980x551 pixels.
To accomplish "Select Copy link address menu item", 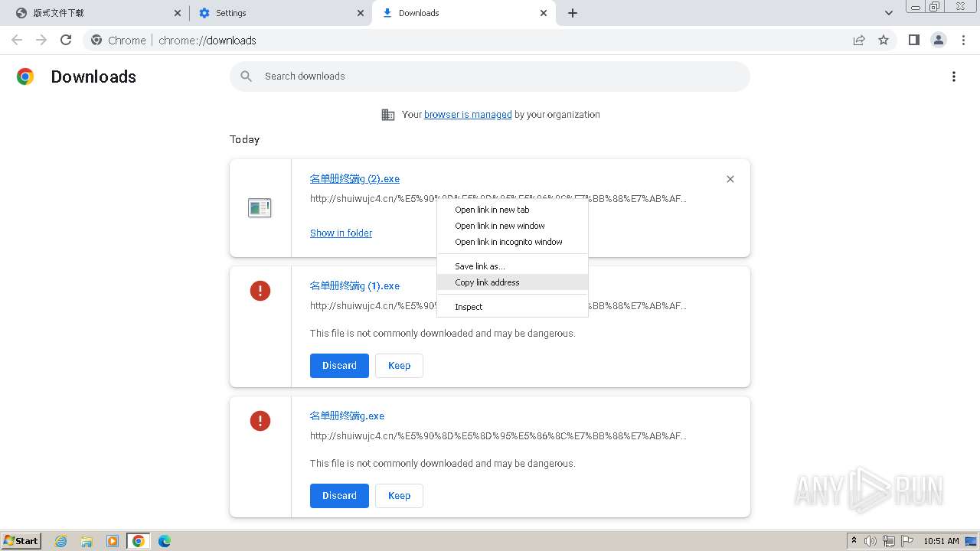I will pyautogui.click(x=487, y=282).
